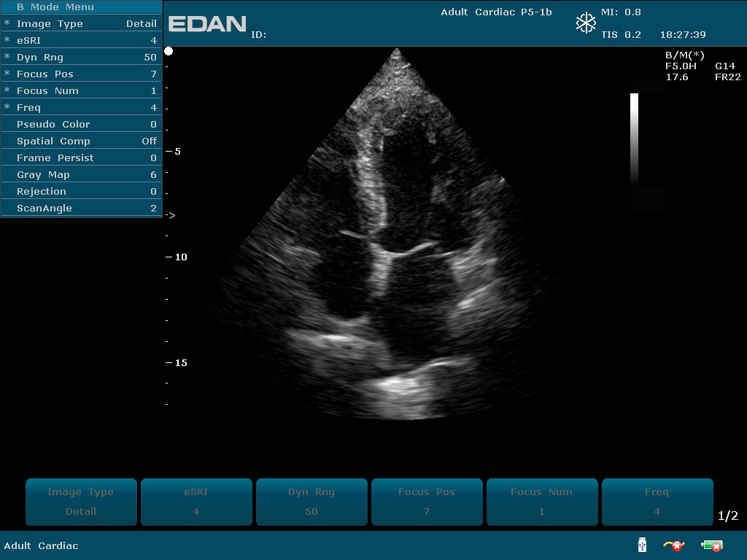
Task: Open the disconnected network cable icon
Action: pyautogui.click(x=673, y=545)
